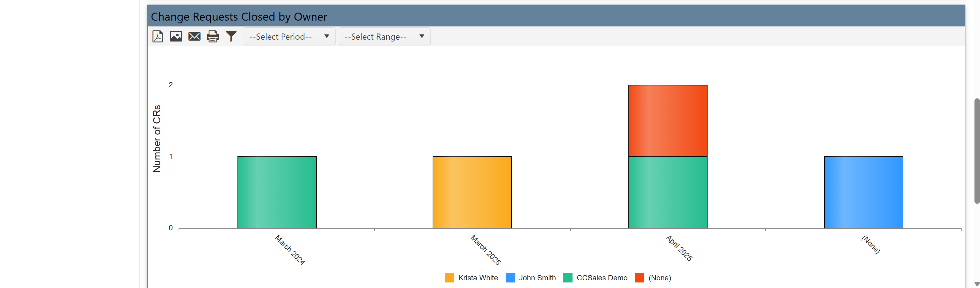The image size is (980, 288).
Task: Toggle John Smith legend series
Action: click(537, 278)
